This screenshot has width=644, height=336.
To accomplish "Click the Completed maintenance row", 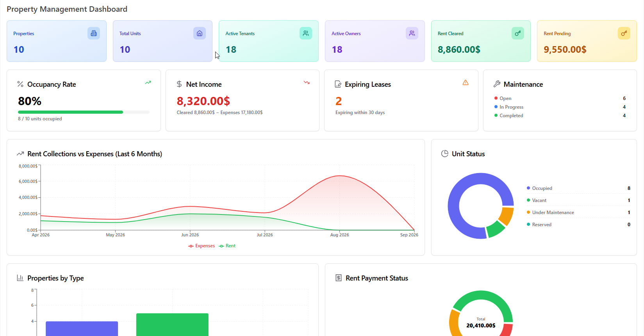I will point(560,116).
